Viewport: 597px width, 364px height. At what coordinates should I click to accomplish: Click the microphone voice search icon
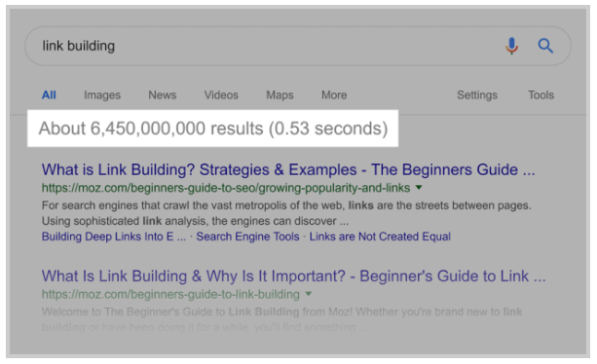click(511, 46)
